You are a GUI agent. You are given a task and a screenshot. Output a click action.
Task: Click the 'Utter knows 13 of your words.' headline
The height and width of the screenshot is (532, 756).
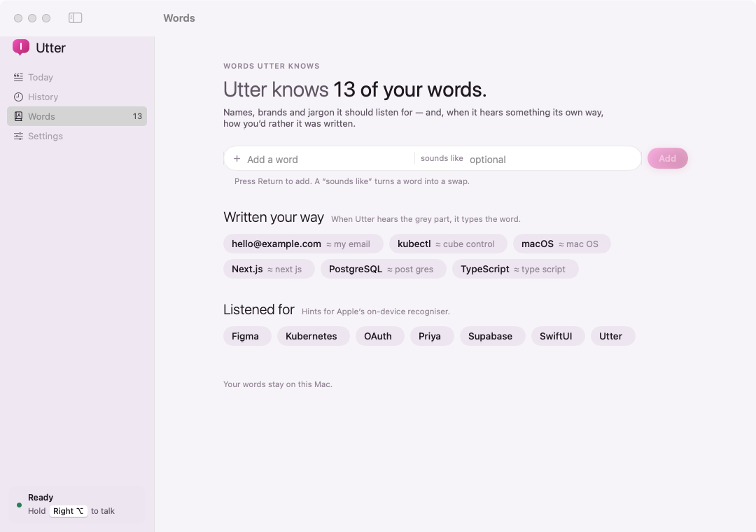pos(355,90)
